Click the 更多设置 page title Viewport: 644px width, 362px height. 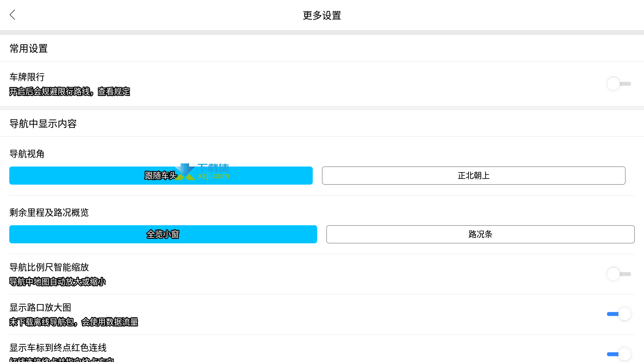(322, 15)
